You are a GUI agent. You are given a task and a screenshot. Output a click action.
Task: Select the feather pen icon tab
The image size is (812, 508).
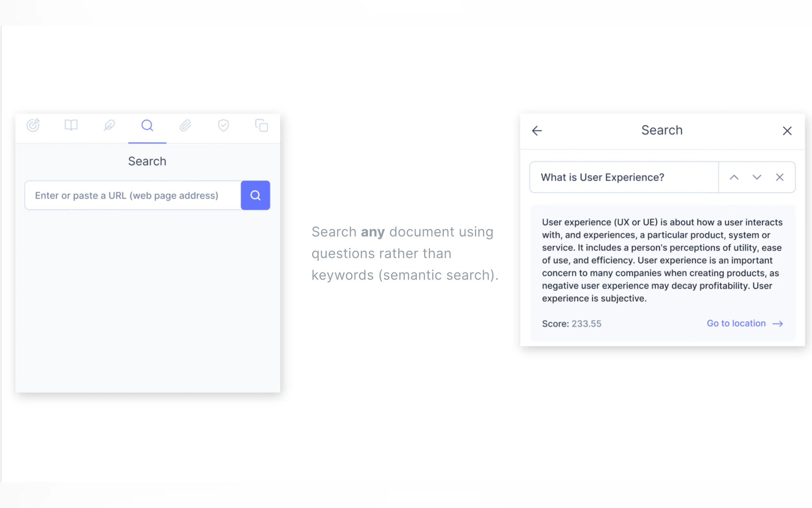pyautogui.click(x=109, y=125)
